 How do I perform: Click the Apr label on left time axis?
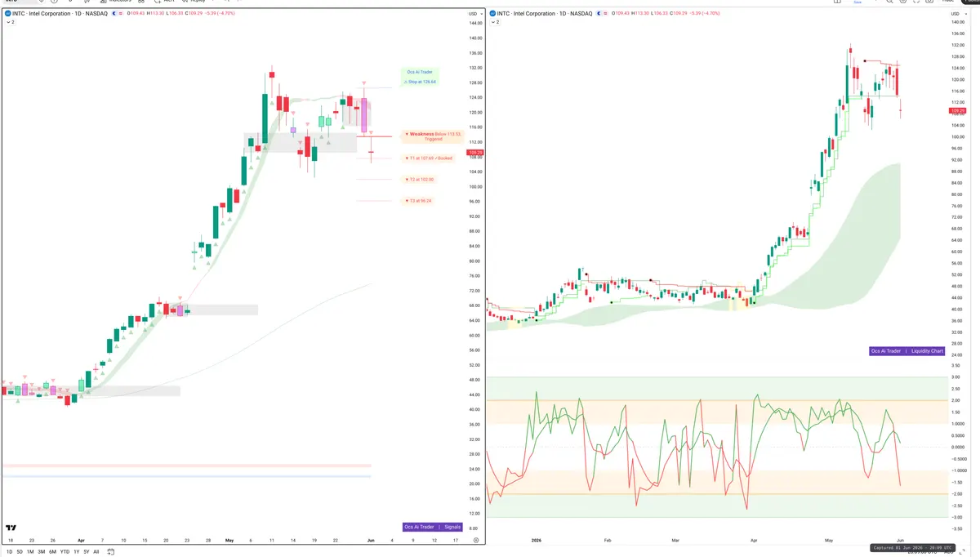pyautogui.click(x=81, y=540)
